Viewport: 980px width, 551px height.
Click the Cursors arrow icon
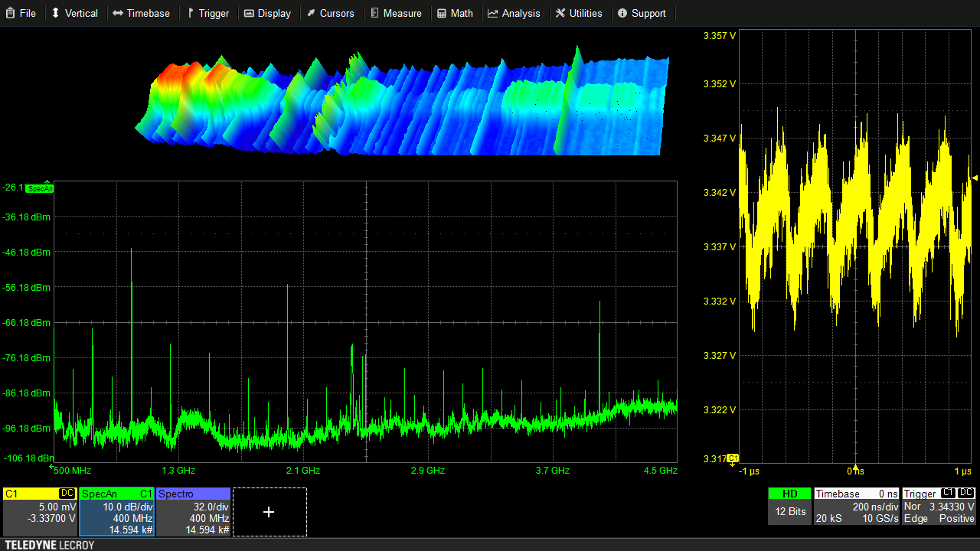pyautogui.click(x=312, y=13)
